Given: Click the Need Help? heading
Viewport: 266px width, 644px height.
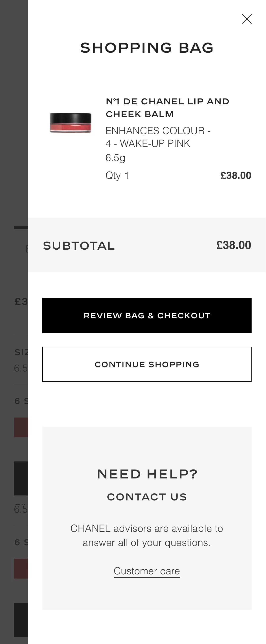Looking at the screenshot, I should 147,474.
